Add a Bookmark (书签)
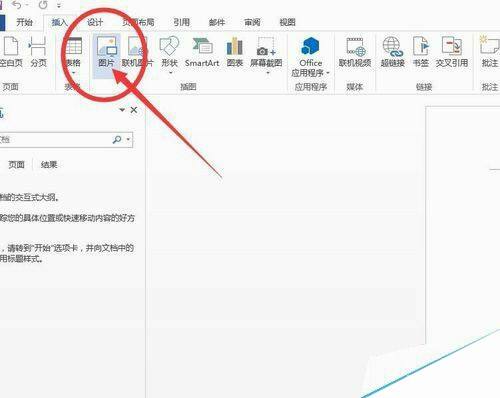Image resolution: width=500 pixels, height=398 pixels. pos(421,52)
